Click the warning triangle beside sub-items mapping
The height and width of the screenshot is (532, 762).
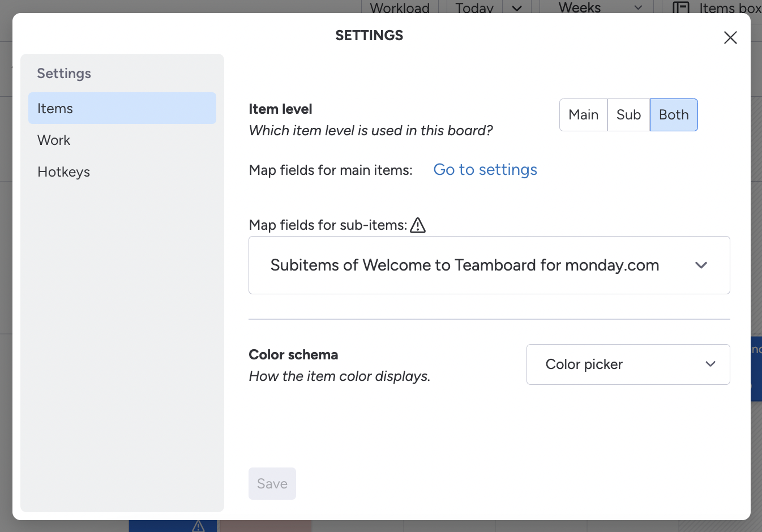pyautogui.click(x=418, y=225)
